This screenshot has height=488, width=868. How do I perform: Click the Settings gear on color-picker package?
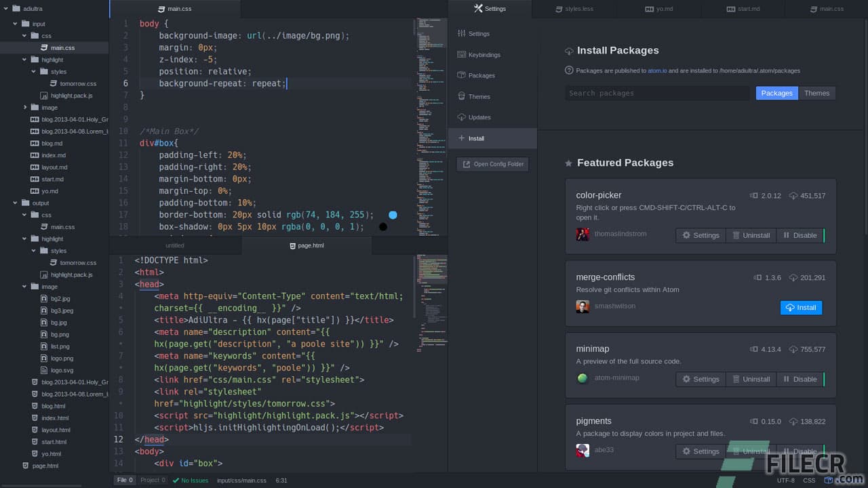pyautogui.click(x=700, y=235)
